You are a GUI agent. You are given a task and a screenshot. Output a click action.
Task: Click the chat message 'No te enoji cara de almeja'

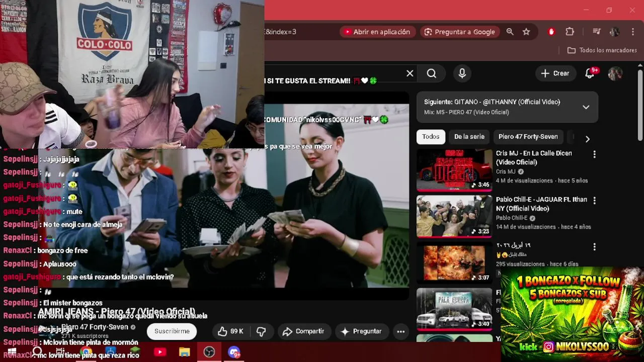tap(83, 224)
